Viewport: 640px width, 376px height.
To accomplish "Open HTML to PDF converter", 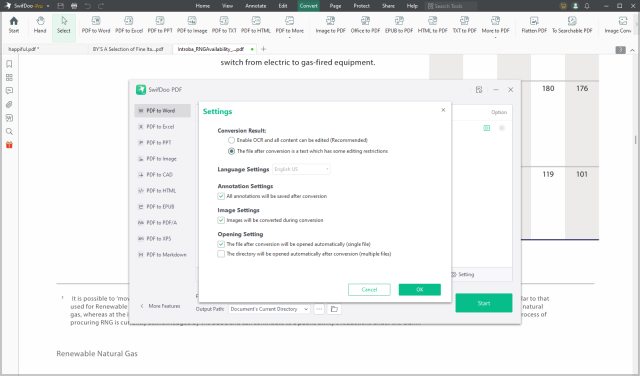I will [x=433, y=25].
